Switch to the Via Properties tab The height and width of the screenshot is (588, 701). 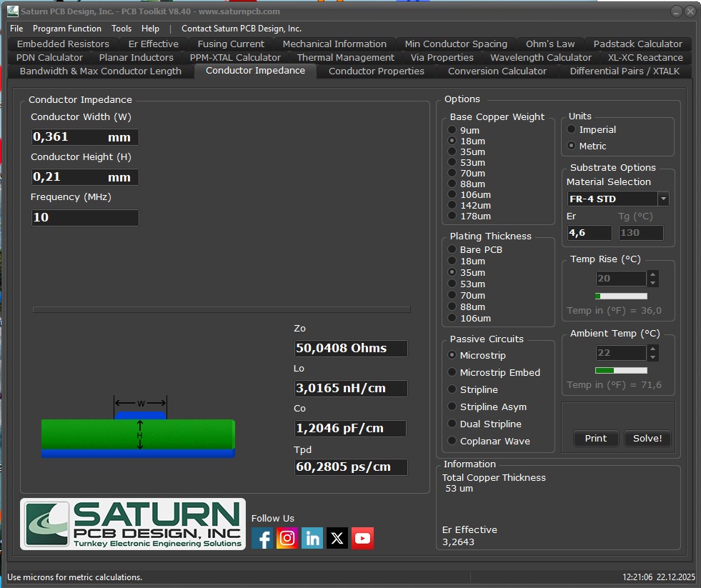(x=442, y=58)
